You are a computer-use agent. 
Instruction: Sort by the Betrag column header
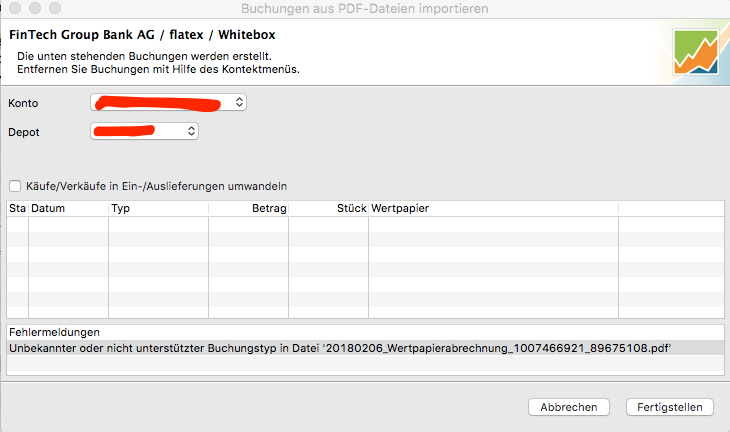[x=249, y=208]
